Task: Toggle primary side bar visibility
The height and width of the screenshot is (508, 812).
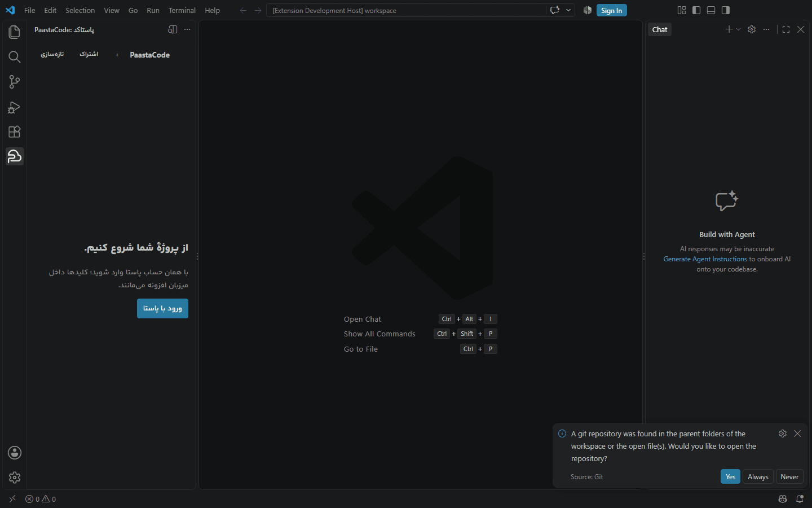Action: click(x=696, y=10)
